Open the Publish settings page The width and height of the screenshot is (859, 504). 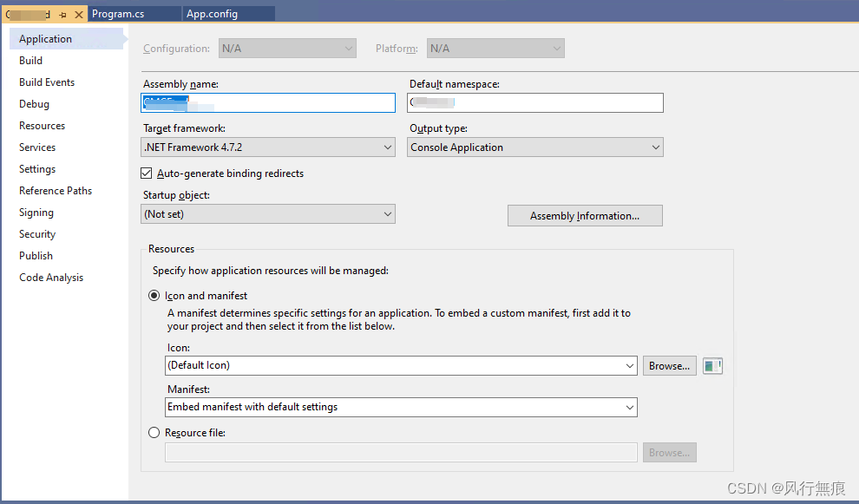[x=36, y=255]
